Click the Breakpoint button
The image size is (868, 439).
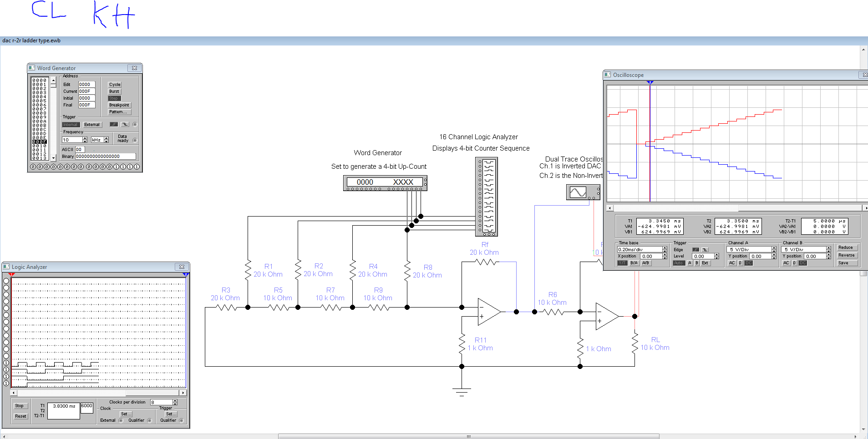pyautogui.click(x=119, y=105)
